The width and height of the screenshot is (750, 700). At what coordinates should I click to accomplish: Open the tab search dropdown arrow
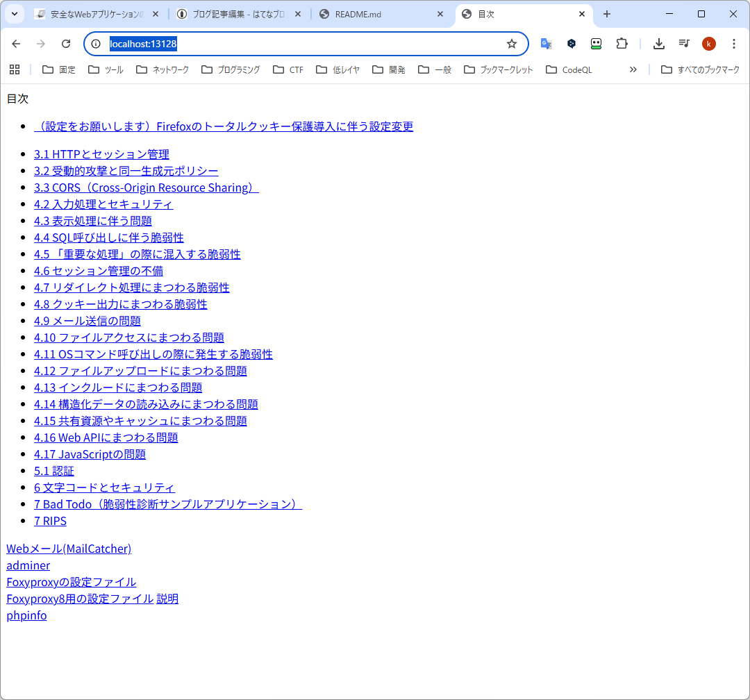[x=15, y=15]
